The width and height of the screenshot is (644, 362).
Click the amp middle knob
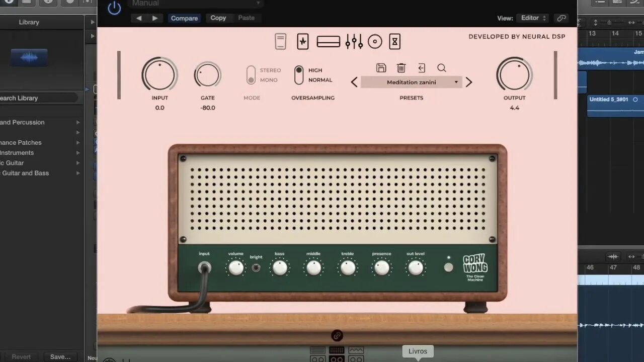pyautogui.click(x=313, y=268)
